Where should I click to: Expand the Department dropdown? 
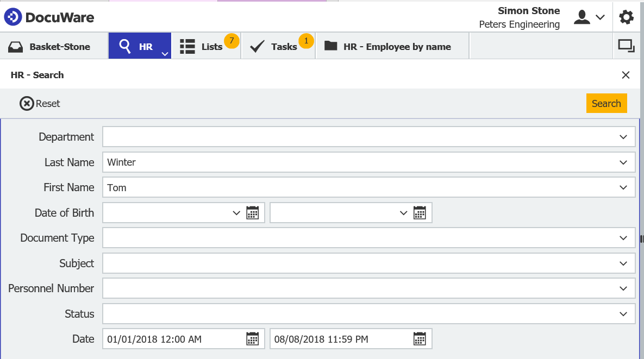(623, 136)
